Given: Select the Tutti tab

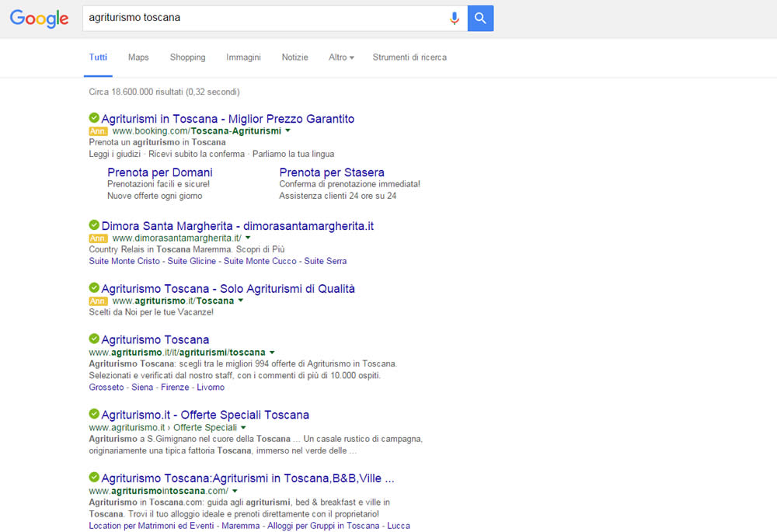Looking at the screenshot, I should pyautogui.click(x=98, y=57).
